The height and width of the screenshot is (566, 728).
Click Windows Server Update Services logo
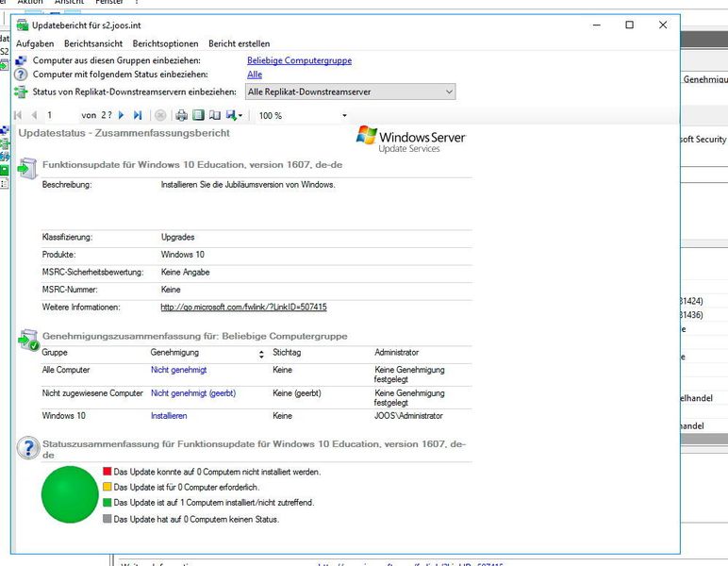point(411,139)
